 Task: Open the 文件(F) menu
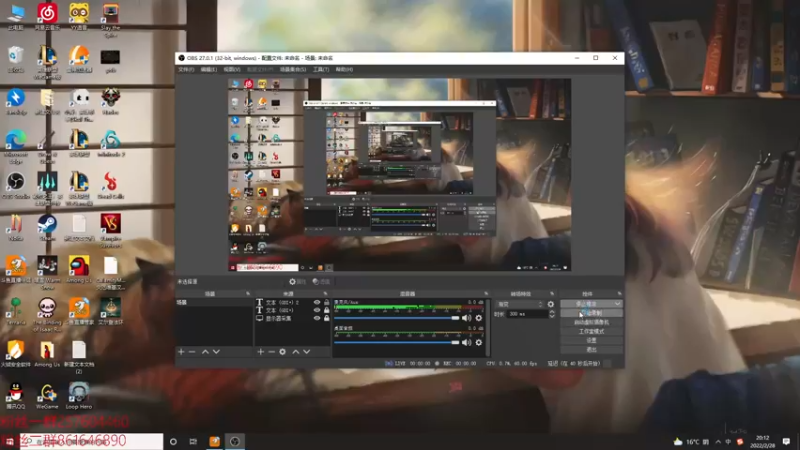[x=186, y=69]
